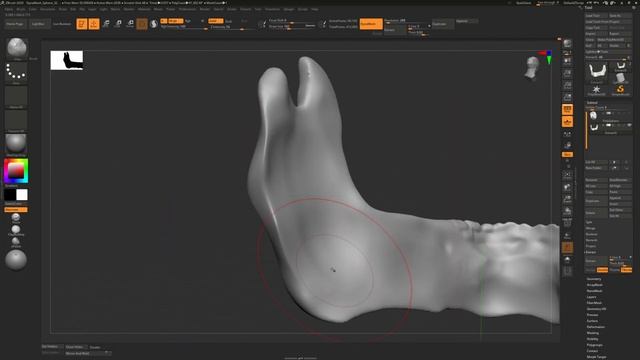Select the Scale tool in the top shelf
Image resolution: width=640 pixels, height=360 pixels.
coord(118,24)
